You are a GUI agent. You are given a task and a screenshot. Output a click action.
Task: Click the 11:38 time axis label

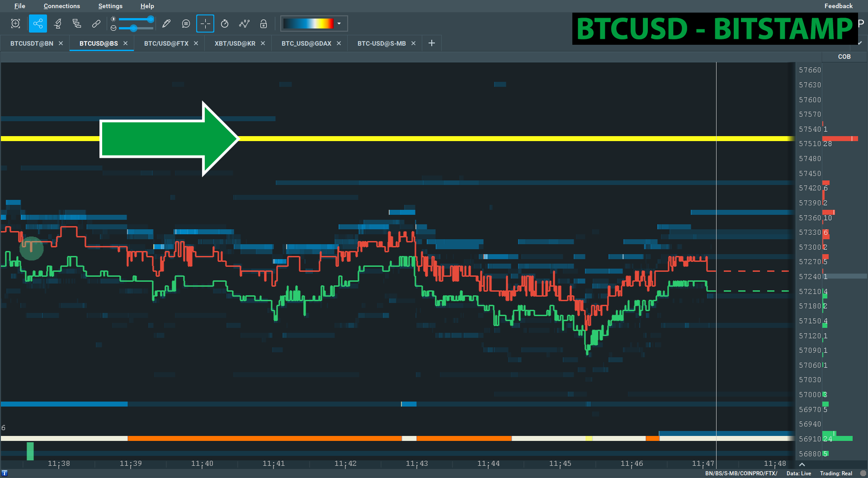(x=59, y=464)
